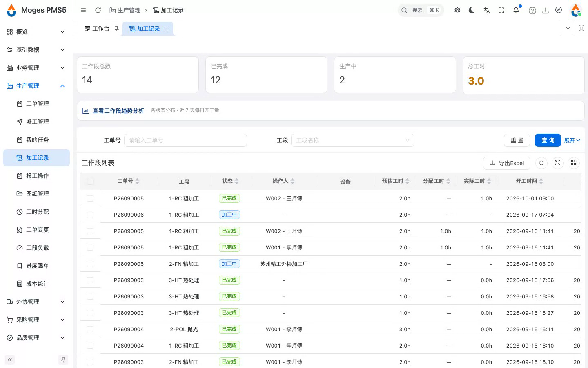
Task: Check the 2-POL 抛光 row checkbox
Action: click(90, 329)
